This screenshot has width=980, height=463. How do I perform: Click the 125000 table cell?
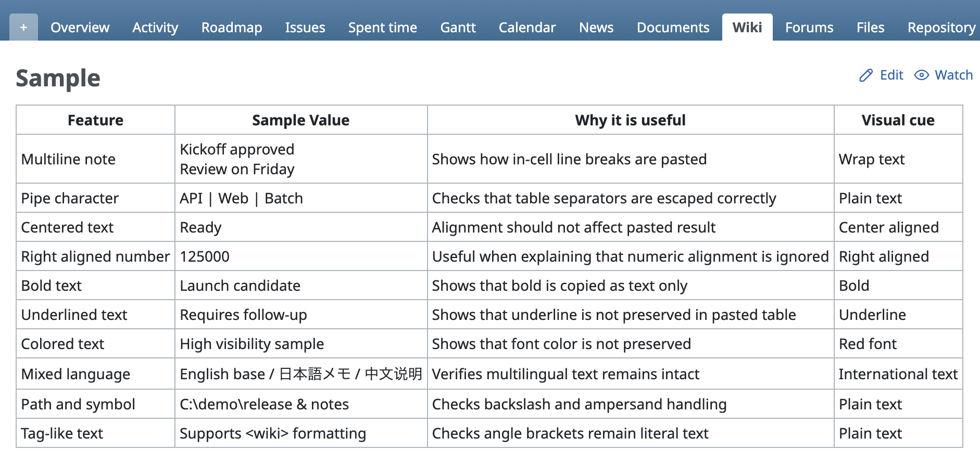tap(205, 256)
